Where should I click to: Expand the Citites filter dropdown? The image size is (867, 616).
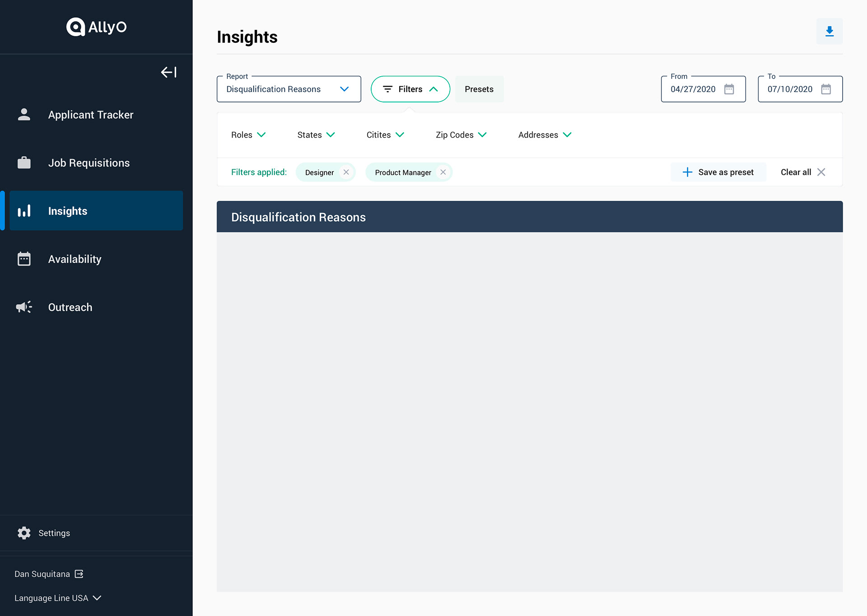(385, 135)
